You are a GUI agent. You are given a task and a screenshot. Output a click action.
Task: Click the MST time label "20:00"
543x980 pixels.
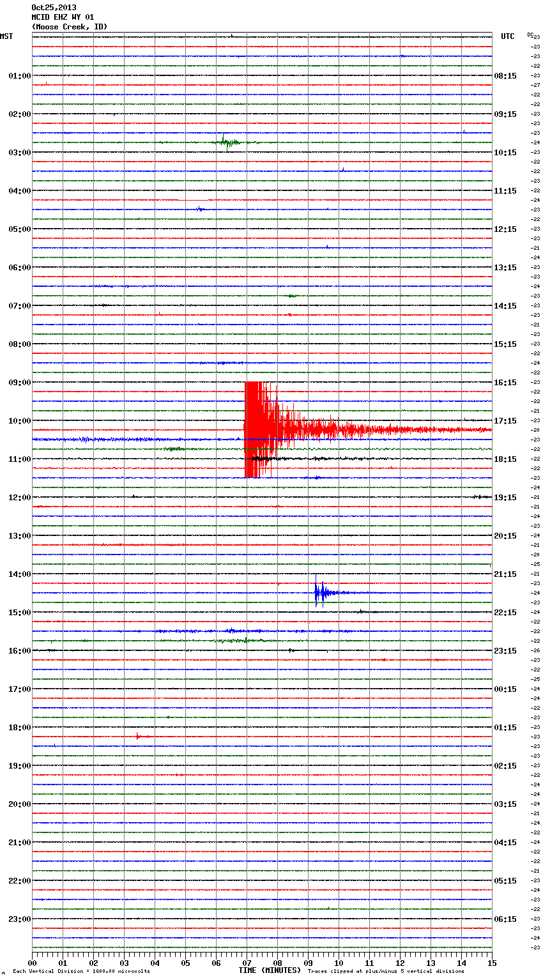tap(20, 804)
